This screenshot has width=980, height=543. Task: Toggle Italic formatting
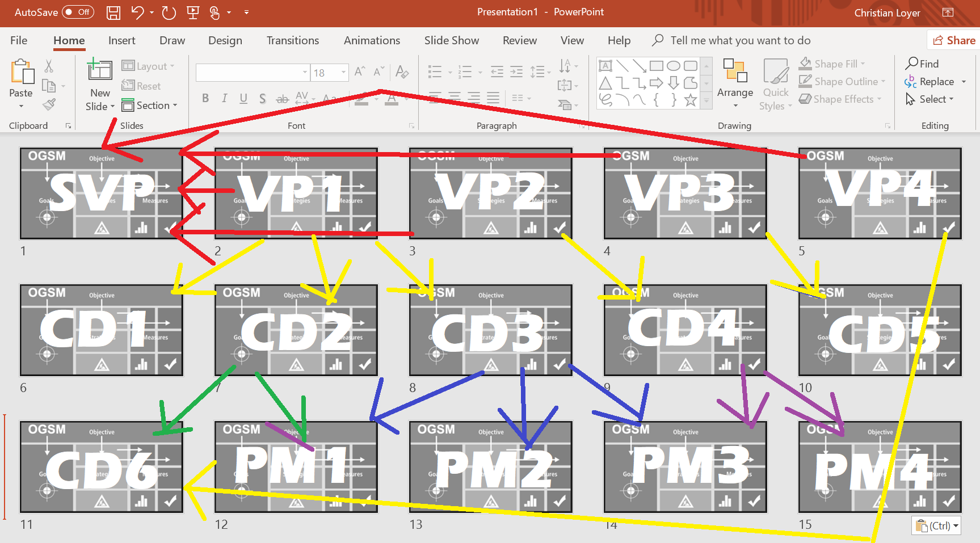225,99
